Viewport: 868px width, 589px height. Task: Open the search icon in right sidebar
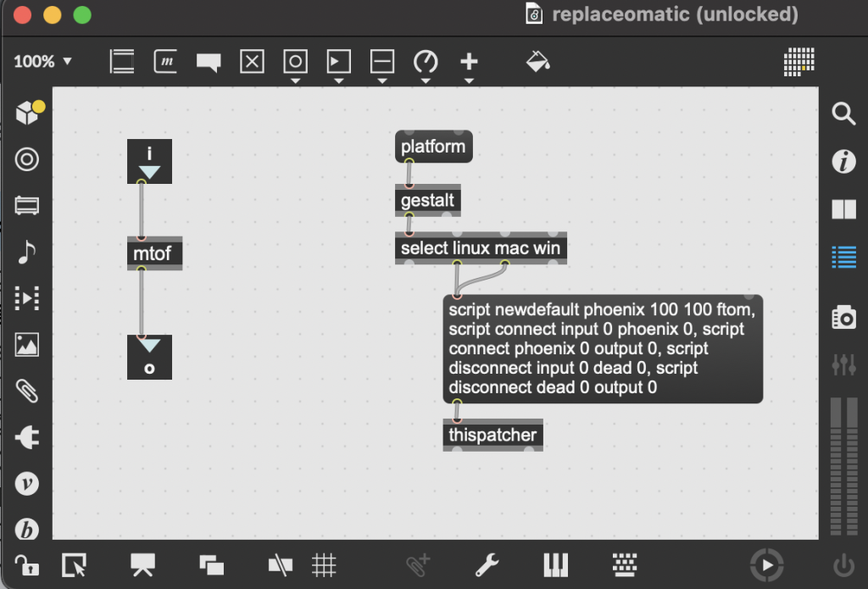pyautogui.click(x=843, y=114)
